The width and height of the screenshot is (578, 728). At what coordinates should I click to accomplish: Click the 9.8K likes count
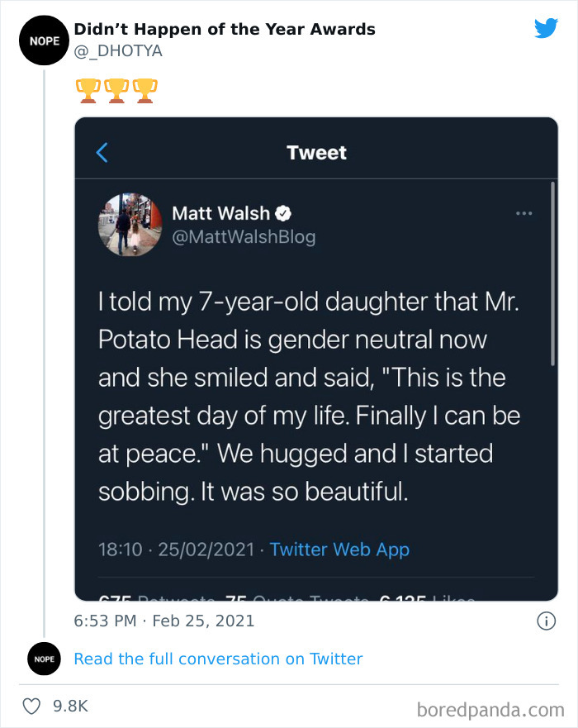point(70,707)
